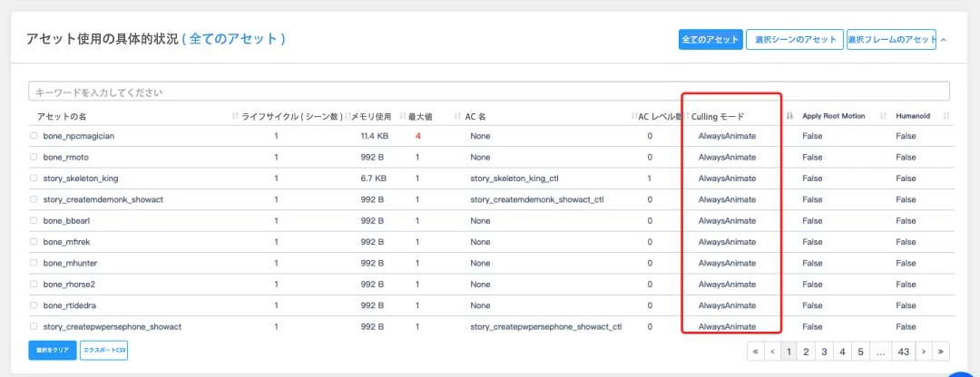This screenshot has width=980, height=377.
Task: Select current page 1 in pagination
Action: click(x=789, y=352)
